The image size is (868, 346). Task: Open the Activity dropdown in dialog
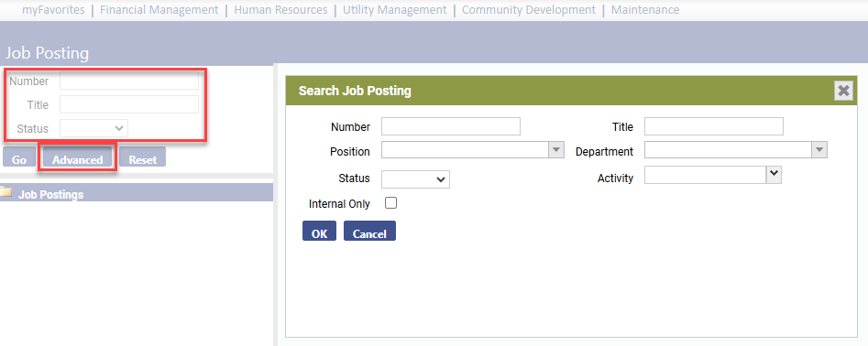(x=713, y=176)
